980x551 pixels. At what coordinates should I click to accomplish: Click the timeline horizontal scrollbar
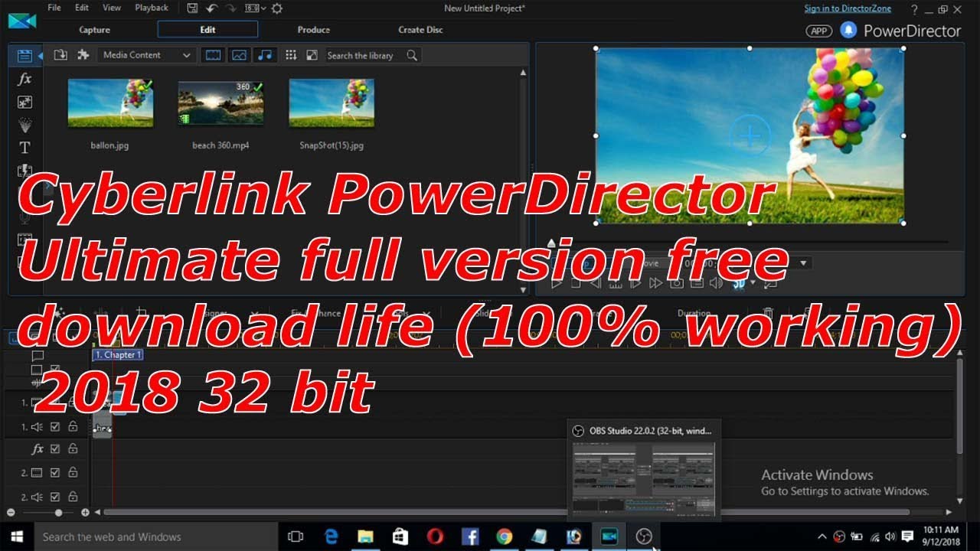[x=507, y=512]
